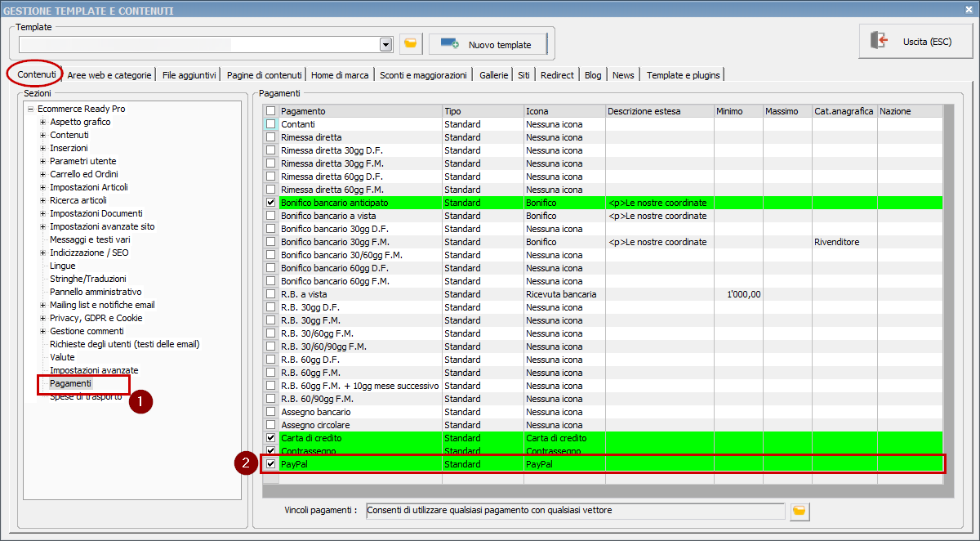Expand the Ricerca articoli tree node
This screenshot has height=541, width=980.
(x=43, y=200)
